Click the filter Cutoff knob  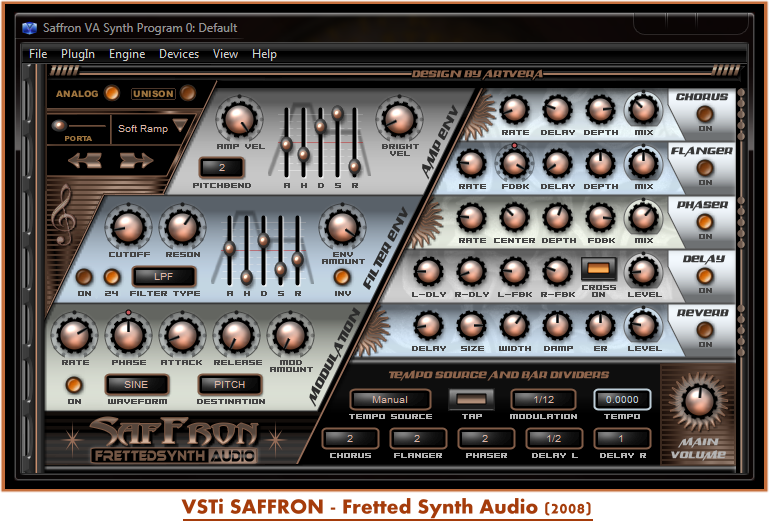coord(127,228)
